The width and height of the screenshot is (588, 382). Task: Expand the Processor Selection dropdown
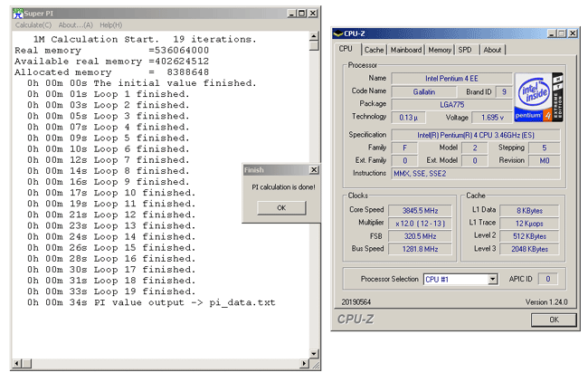pyautogui.click(x=492, y=280)
